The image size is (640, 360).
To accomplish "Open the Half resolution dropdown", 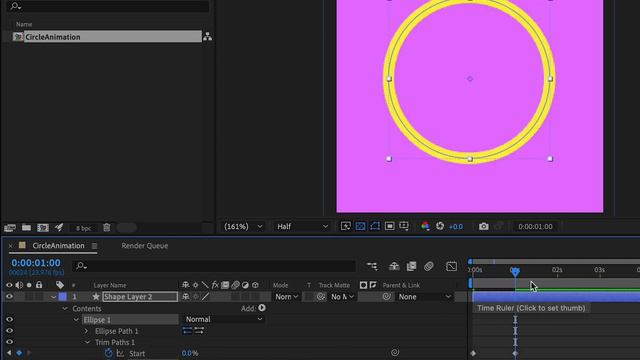I will coord(302,227).
